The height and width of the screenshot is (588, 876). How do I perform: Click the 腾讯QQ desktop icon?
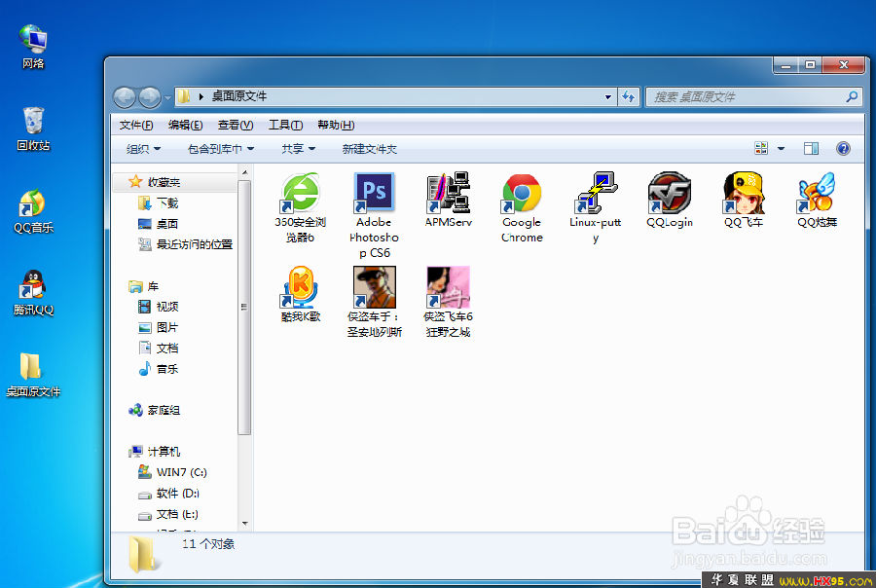(33, 293)
